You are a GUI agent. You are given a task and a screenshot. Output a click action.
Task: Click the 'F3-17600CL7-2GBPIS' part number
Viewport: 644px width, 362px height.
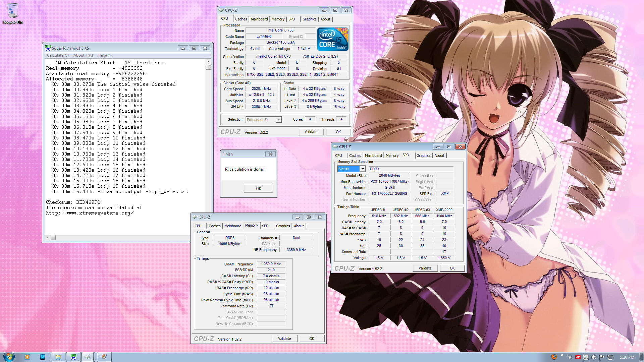point(389,193)
